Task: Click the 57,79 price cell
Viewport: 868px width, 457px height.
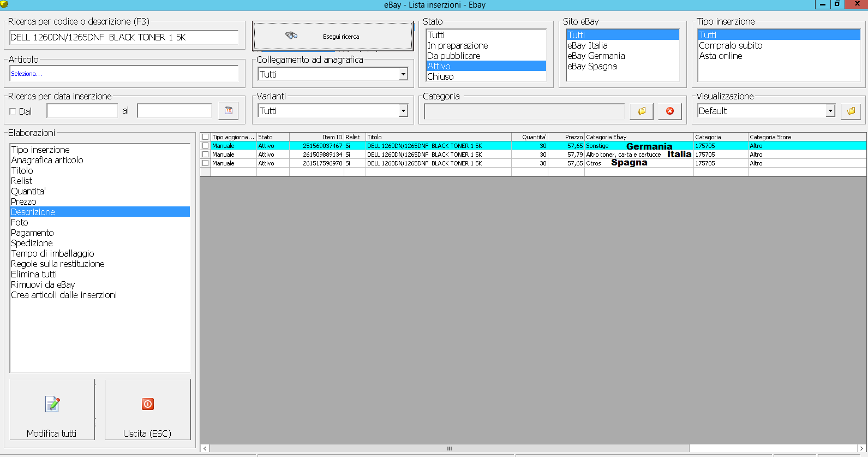Action: pyautogui.click(x=566, y=155)
